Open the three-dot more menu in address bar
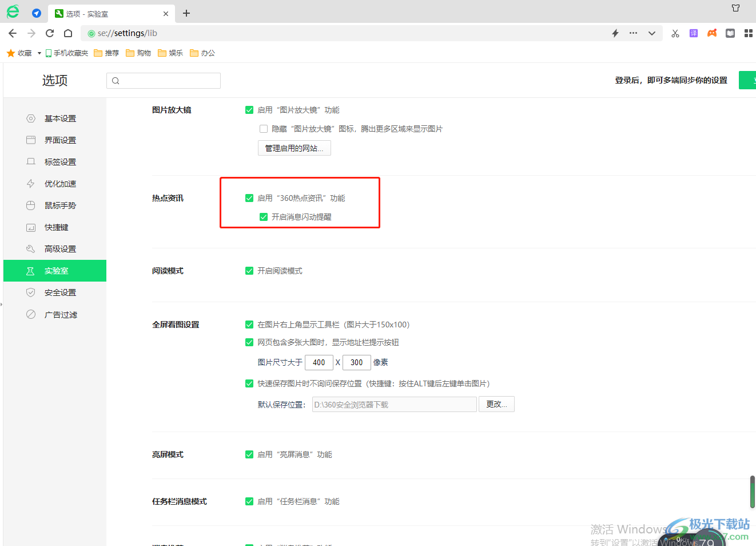 tap(633, 33)
